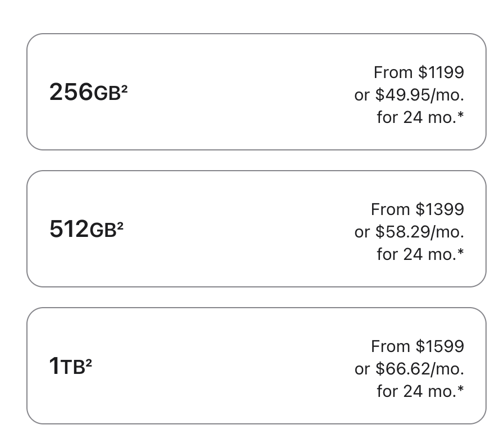Click the From $1599 price text
The height and width of the screenshot is (448, 504).
[x=418, y=346]
